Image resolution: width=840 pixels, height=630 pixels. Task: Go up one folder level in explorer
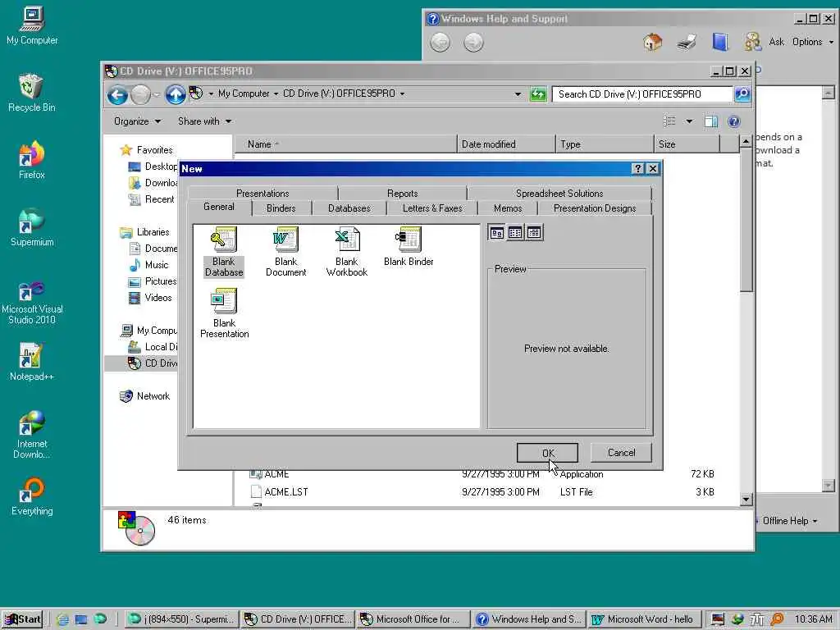tap(176, 95)
